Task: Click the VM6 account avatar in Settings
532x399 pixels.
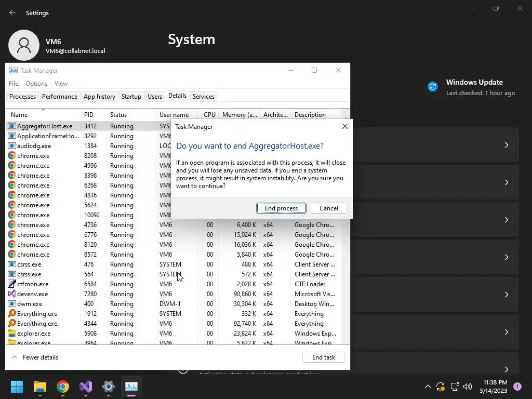Action: [24, 45]
